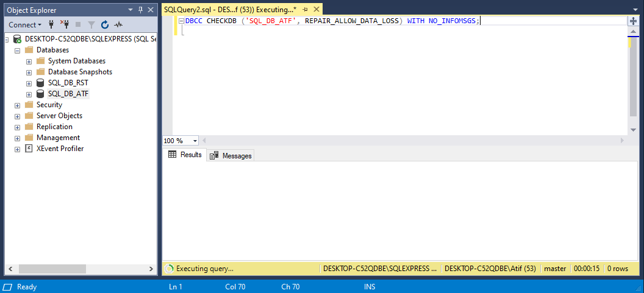644x293 pixels.
Task: Click the DESKTOP-C52QDBE\Atif (53) status entry
Action: point(490,269)
